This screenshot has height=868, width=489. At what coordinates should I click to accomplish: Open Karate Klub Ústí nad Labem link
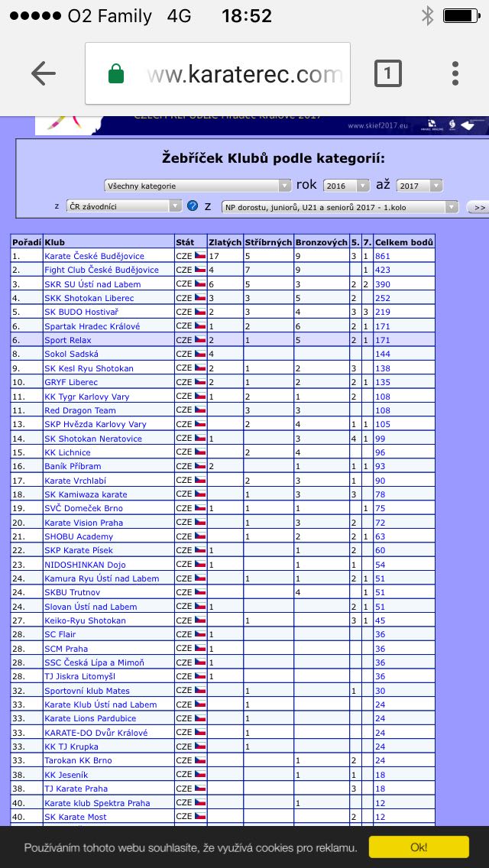pyautogui.click(x=100, y=704)
